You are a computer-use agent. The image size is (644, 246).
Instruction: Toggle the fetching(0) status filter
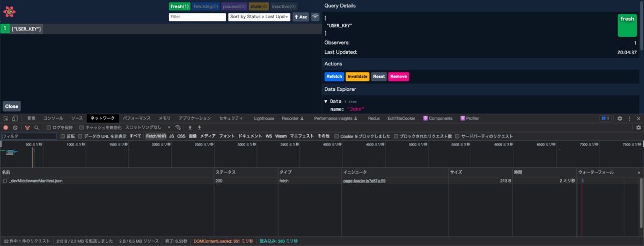click(x=206, y=6)
